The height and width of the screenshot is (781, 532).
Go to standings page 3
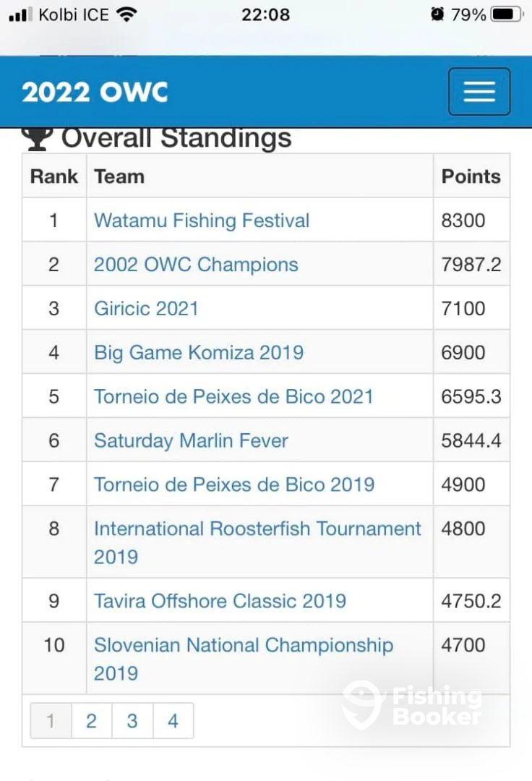pyautogui.click(x=132, y=721)
